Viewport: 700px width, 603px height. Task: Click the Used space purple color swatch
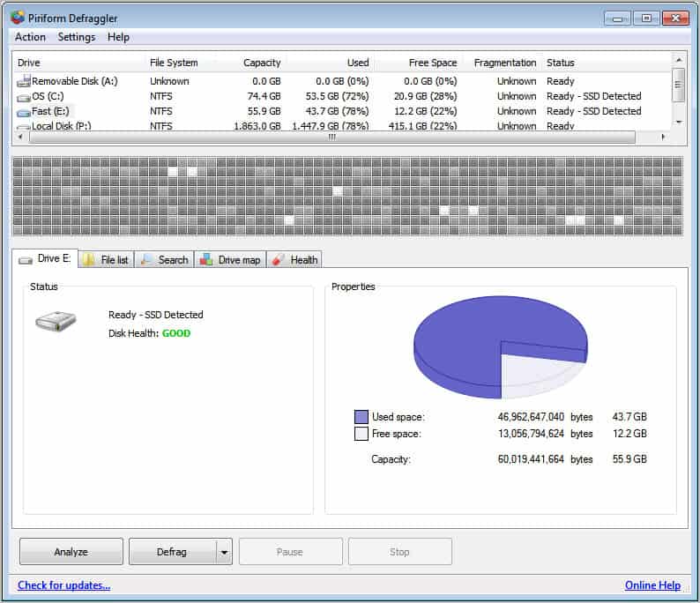[361, 417]
